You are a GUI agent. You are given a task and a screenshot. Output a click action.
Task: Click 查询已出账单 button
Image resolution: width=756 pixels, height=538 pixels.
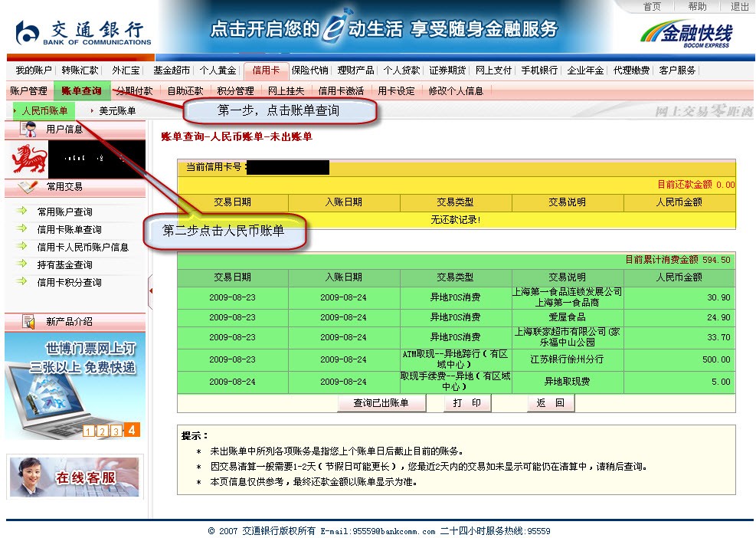coord(381,403)
